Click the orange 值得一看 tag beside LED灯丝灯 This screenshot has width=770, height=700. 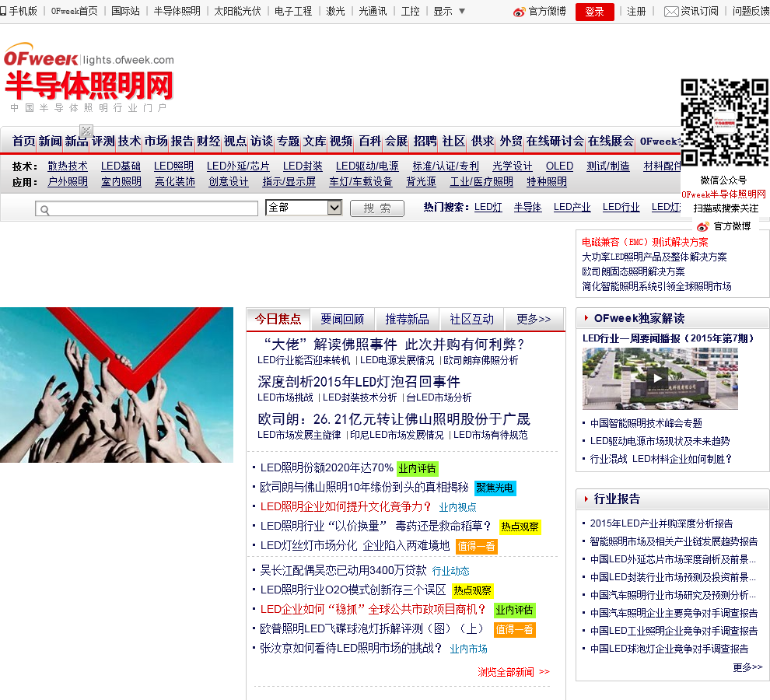[x=476, y=546]
